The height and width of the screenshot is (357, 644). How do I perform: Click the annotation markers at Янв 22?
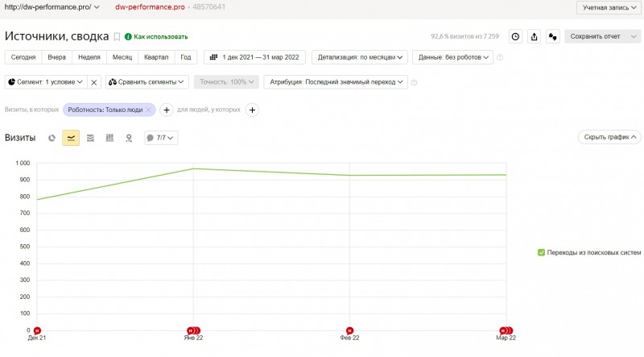193,330
